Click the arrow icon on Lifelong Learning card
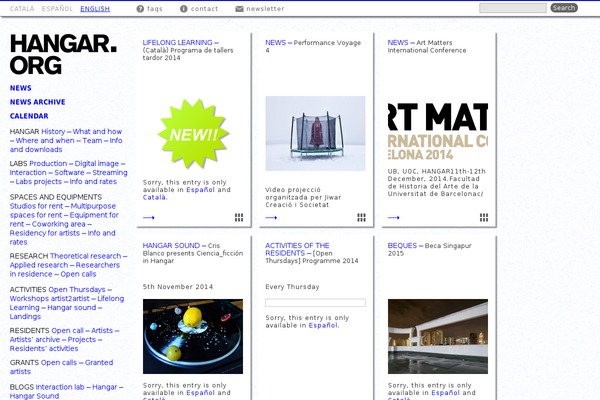The image size is (600, 400). pos(148,217)
